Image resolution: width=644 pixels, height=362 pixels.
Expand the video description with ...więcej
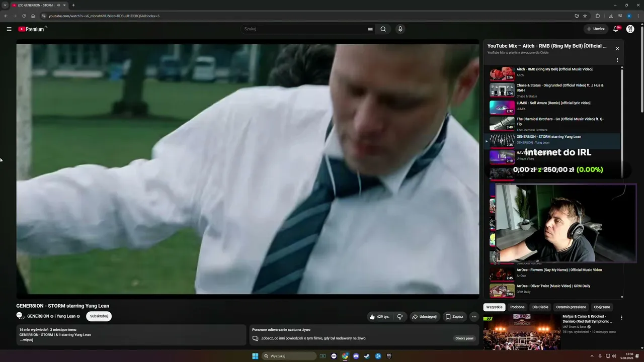click(x=27, y=340)
